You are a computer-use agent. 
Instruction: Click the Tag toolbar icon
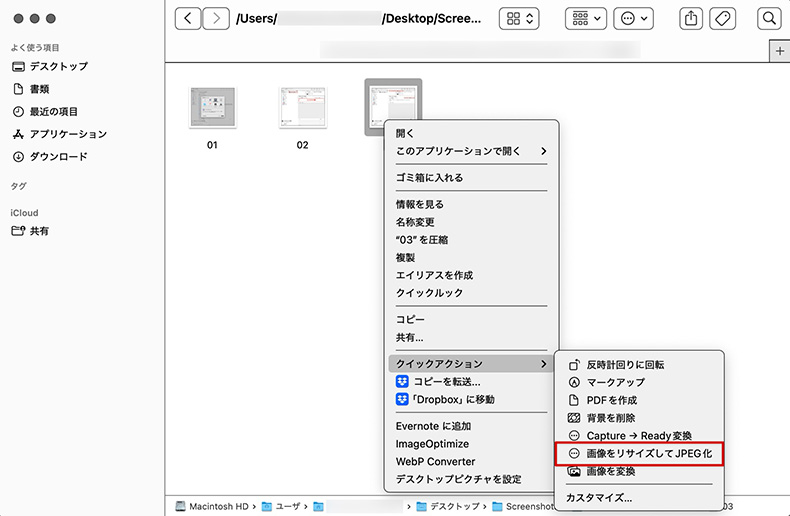pyautogui.click(x=722, y=19)
